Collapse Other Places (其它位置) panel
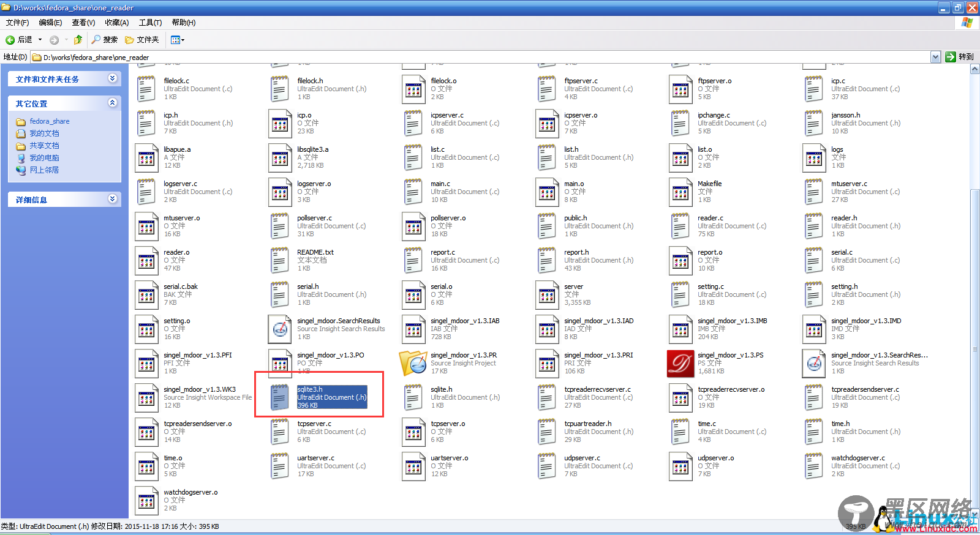 point(112,103)
